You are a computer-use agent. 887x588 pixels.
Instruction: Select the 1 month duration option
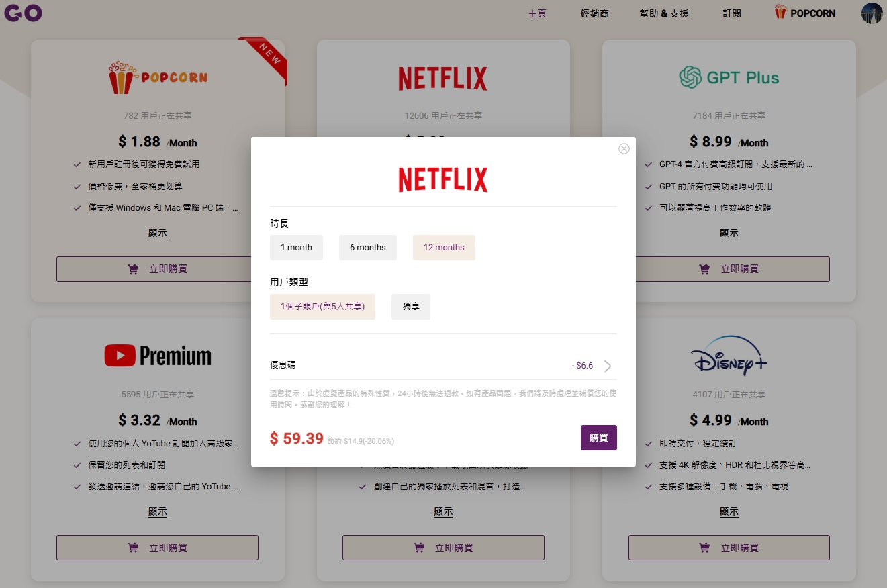pos(296,248)
